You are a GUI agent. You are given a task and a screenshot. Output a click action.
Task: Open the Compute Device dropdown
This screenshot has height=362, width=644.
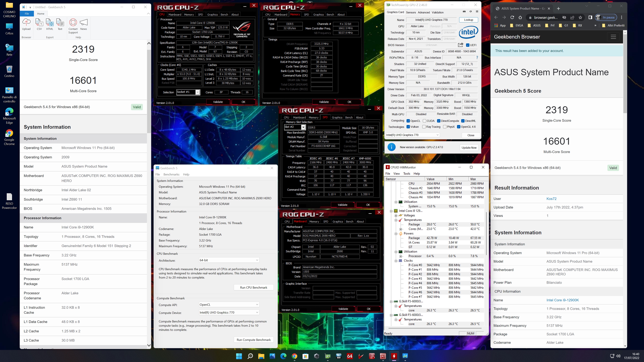[229, 313]
